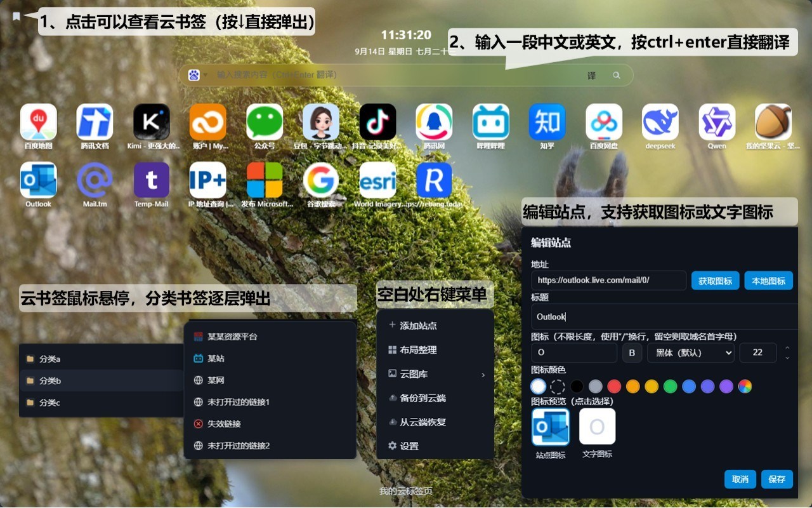This screenshot has width=812, height=508.
Task: Choose 布局整理 from the context menu
Action: coord(435,350)
